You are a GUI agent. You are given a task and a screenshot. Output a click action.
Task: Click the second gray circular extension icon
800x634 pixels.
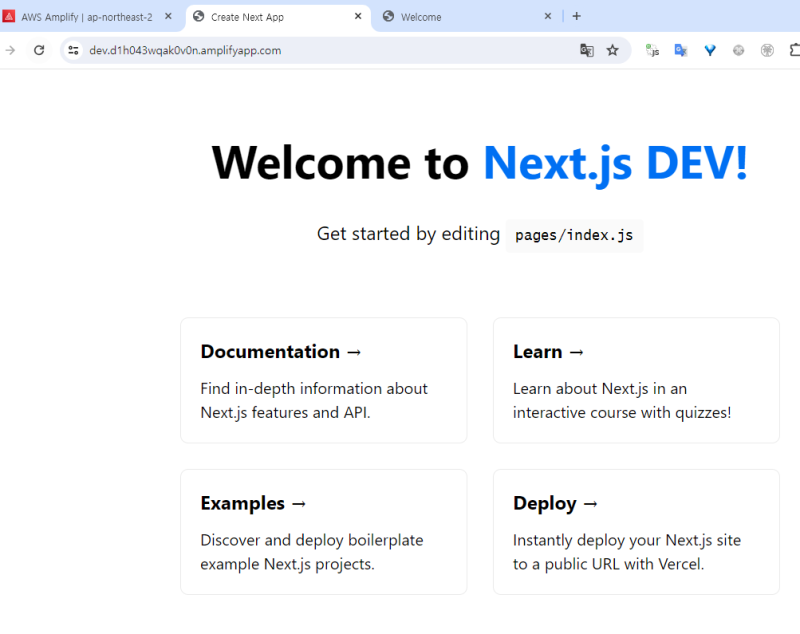coord(767,50)
